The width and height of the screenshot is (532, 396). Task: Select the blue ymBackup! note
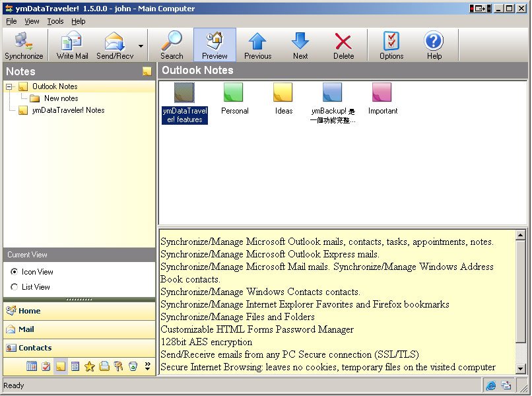[333, 103]
